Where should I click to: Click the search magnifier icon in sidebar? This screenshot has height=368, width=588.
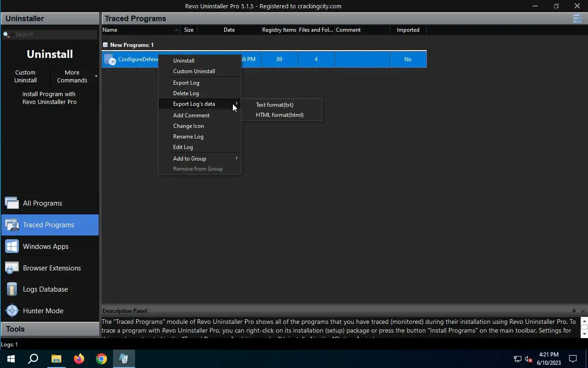[x=6, y=34]
